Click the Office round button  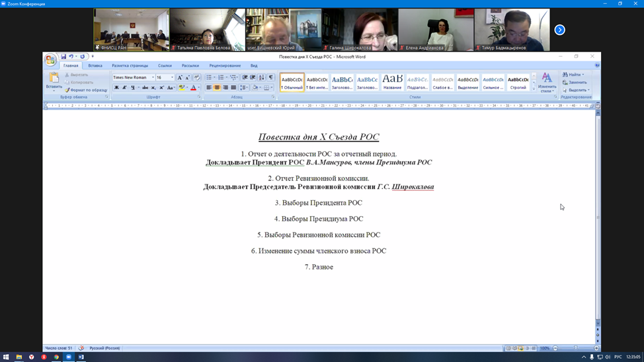50,60
